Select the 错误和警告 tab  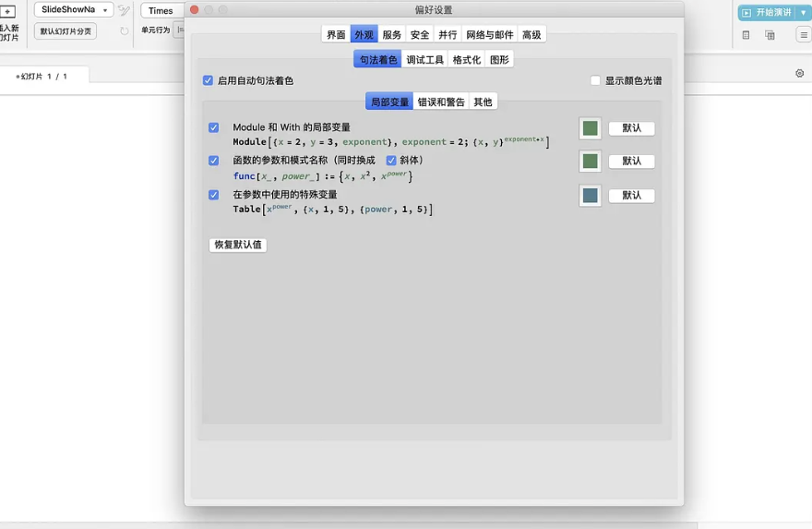point(441,102)
